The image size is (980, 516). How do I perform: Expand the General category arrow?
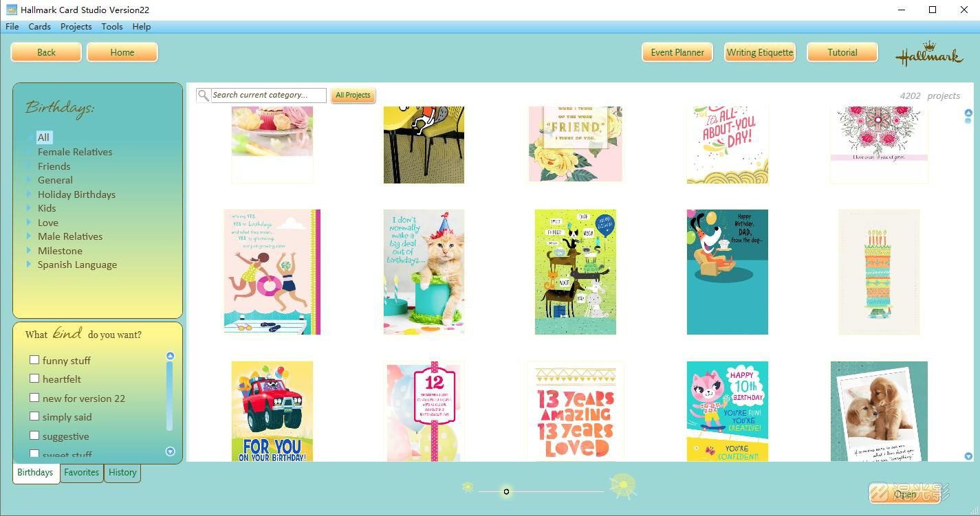(x=29, y=180)
